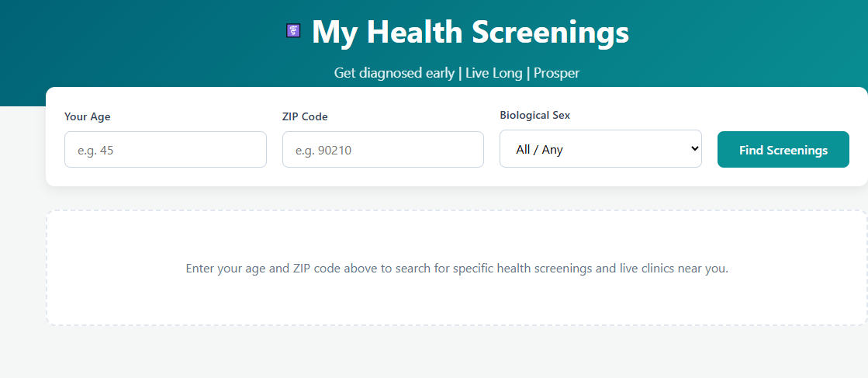
Task: Click the 'Prosper' tagline text
Action: pos(556,73)
